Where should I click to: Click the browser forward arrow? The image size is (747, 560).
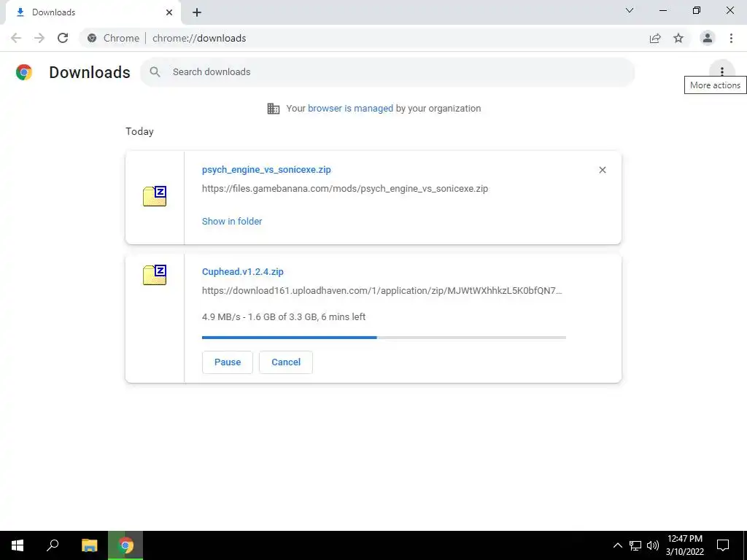click(39, 38)
